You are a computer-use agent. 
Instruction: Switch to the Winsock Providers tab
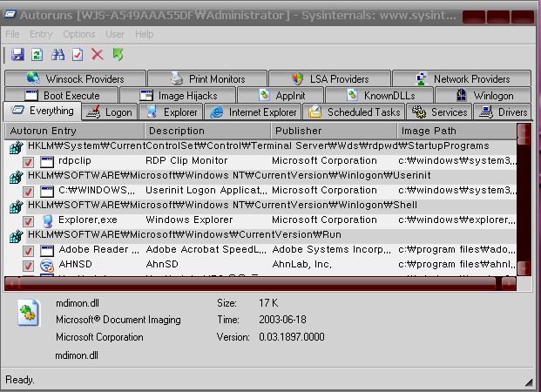[x=75, y=78]
